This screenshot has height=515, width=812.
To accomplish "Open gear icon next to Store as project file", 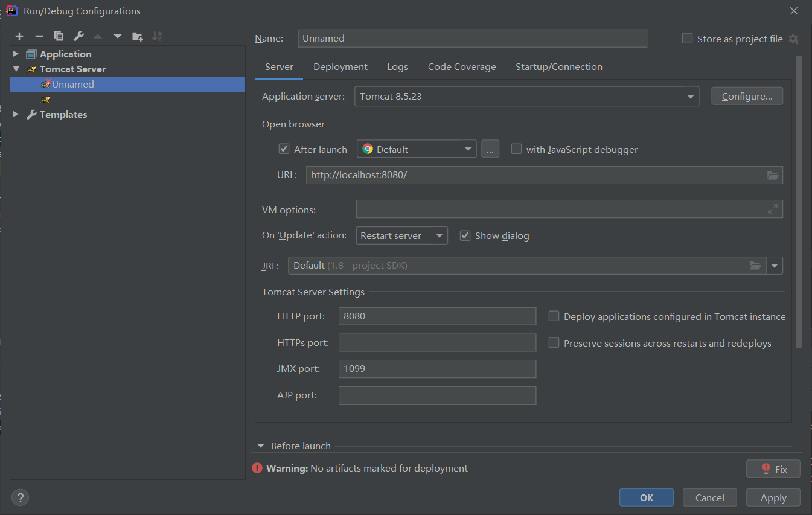I will (x=793, y=39).
